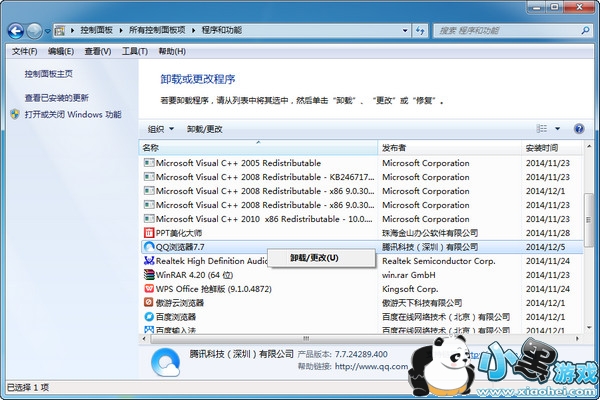
Task: Refresh the Programs and Features view
Action: [x=420, y=31]
